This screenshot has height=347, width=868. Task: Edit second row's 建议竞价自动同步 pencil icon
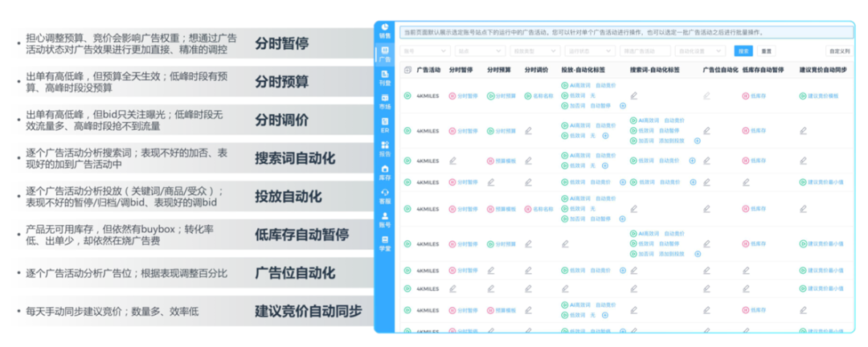point(803,131)
